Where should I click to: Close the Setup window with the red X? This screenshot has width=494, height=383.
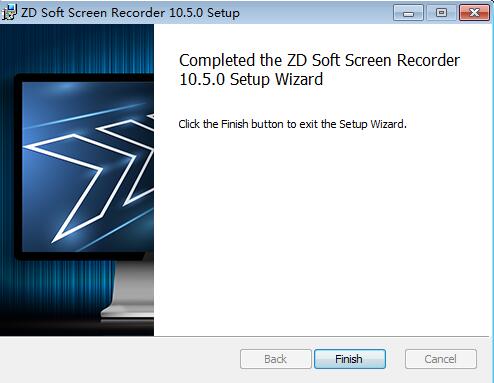pyautogui.click(x=474, y=13)
